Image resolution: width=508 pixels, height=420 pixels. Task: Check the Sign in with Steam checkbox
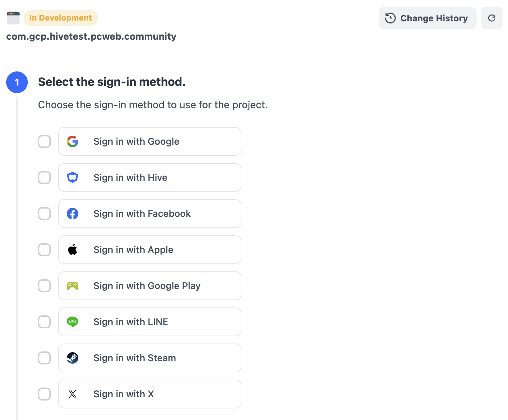(44, 358)
